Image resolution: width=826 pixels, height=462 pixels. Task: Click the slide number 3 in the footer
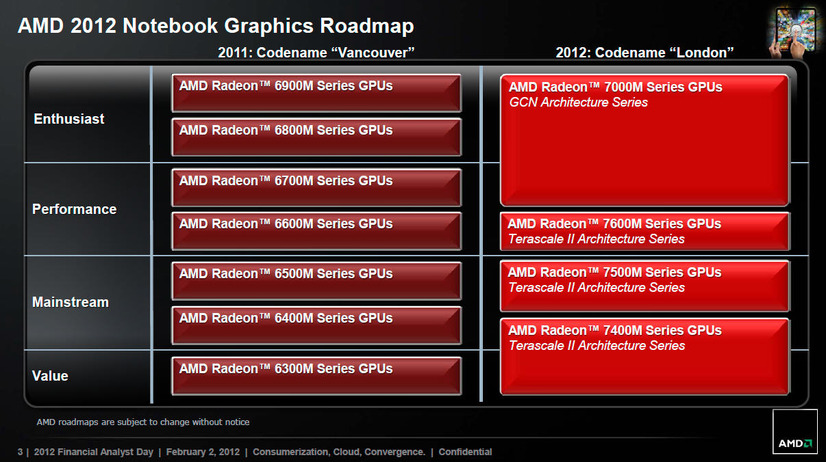tap(20, 452)
